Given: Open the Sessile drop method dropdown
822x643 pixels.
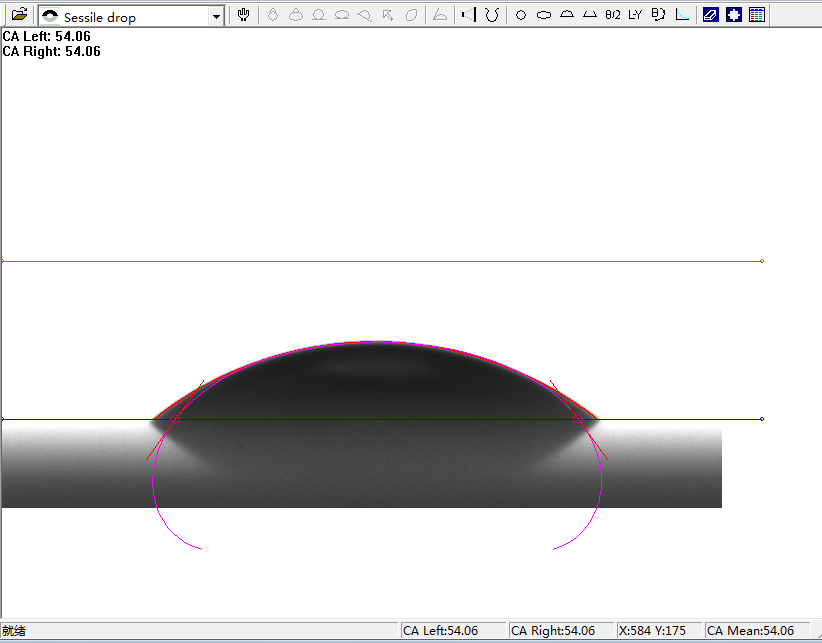Looking at the screenshot, I should click(216, 17).
